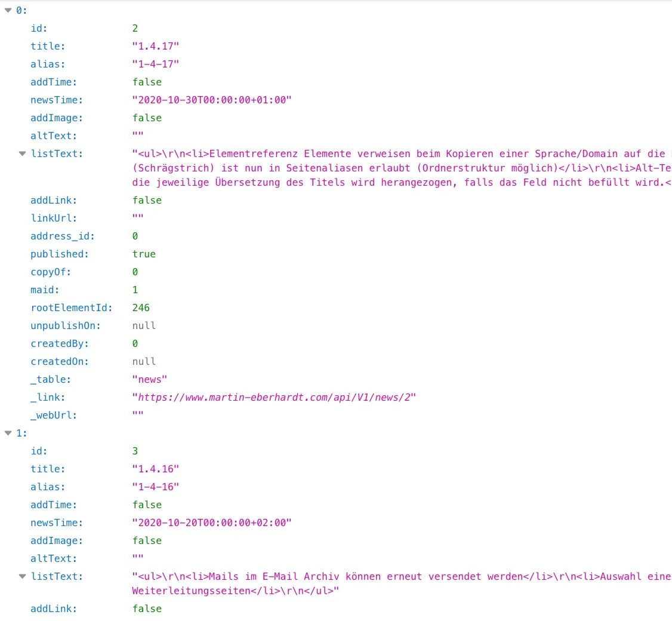
Task: Click the _table value "news"
Action: (x=149, y=379)
